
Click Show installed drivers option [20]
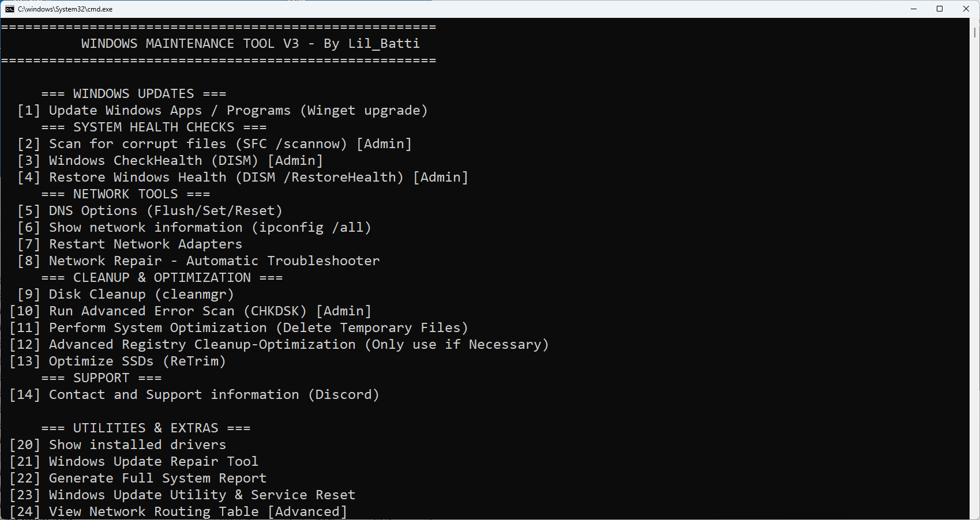[118, 445]
